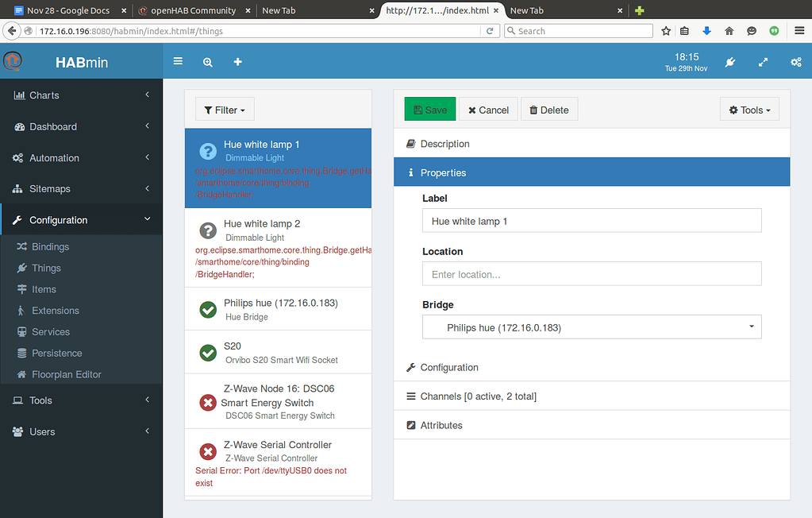The image size is (812, 518).
Task: Enter fullscreen using the expand arrows icon
Action: (x=763, y=61)
